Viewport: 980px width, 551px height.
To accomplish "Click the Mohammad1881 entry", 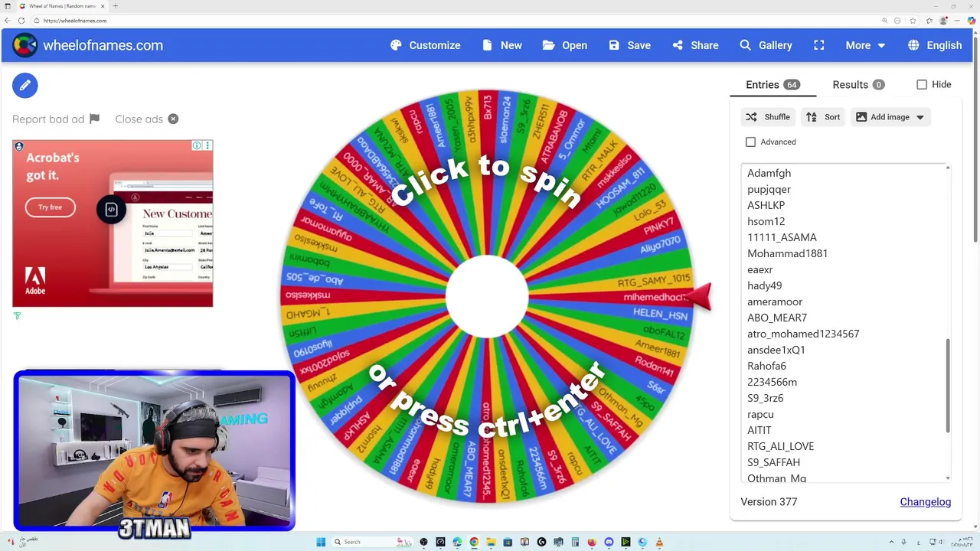I will (787, 253).
